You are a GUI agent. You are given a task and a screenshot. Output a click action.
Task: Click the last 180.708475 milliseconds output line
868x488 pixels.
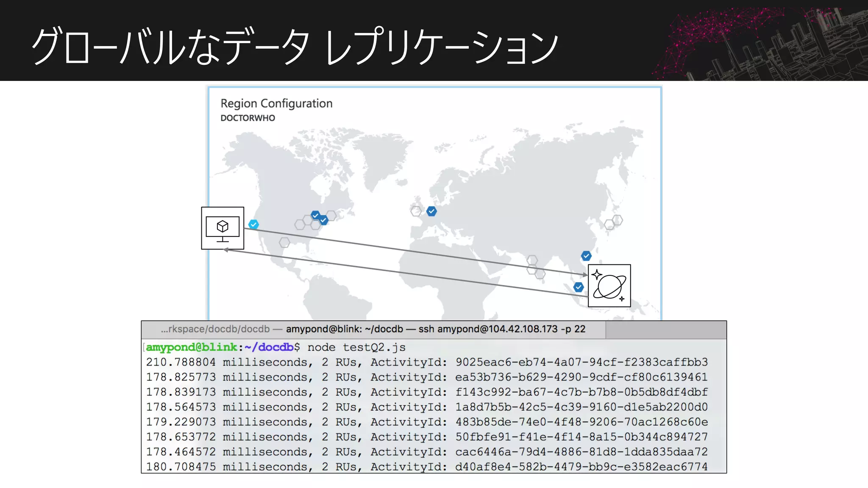click(426, 466)
